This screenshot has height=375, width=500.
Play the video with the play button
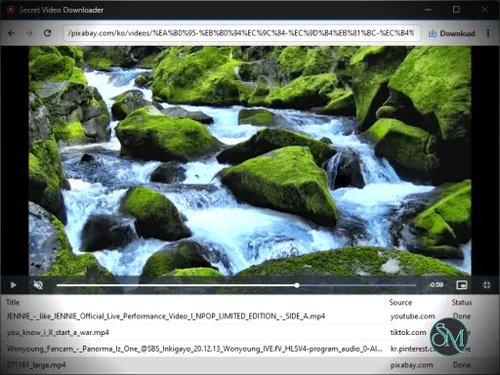click(x=13, y=285)
